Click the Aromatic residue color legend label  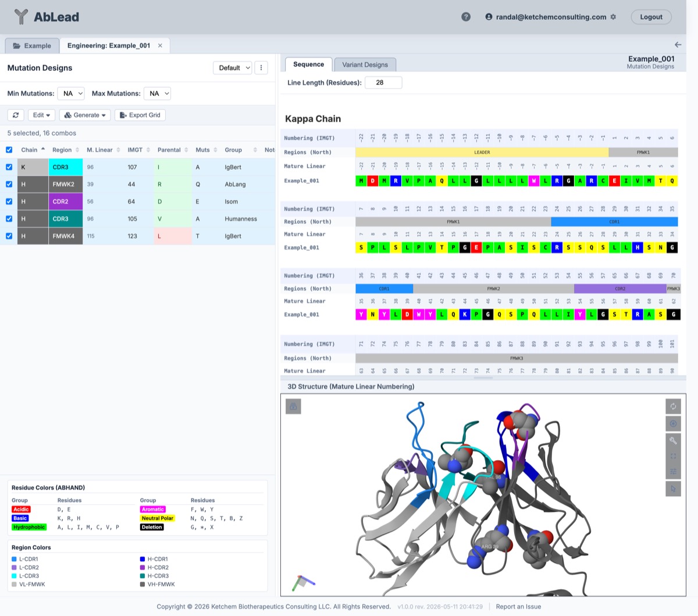[x=152, y=510]
